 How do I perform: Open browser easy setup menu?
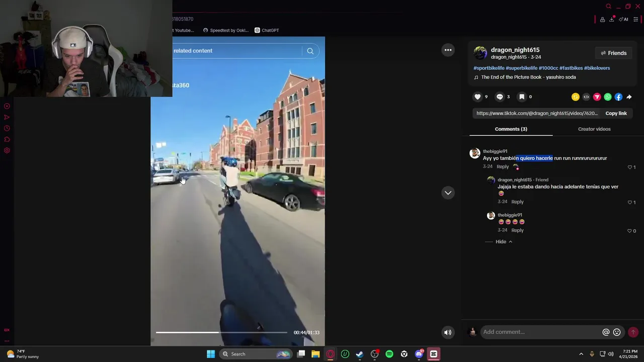[635, 20]
